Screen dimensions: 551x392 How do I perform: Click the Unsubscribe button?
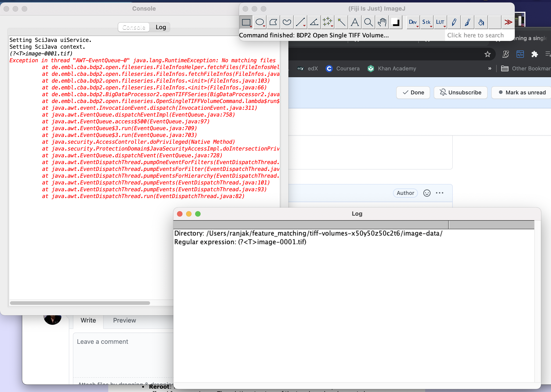(460, 92)
